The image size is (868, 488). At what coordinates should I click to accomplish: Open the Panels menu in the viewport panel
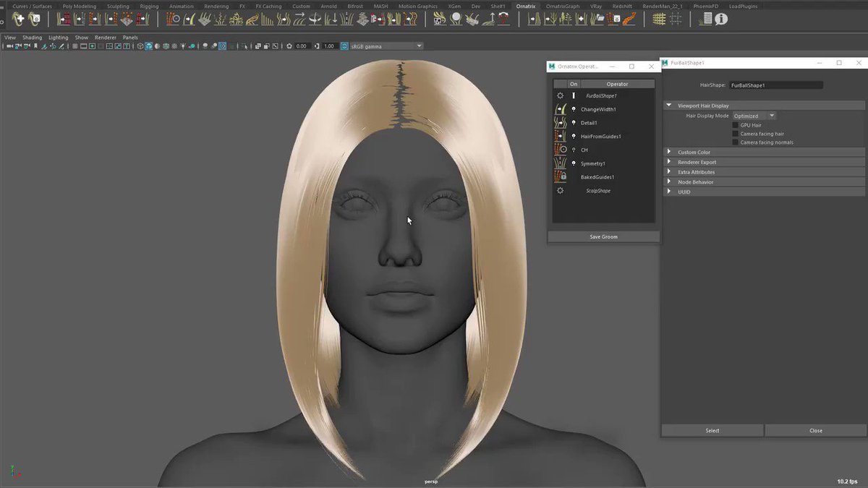click(x=130, y=37)
